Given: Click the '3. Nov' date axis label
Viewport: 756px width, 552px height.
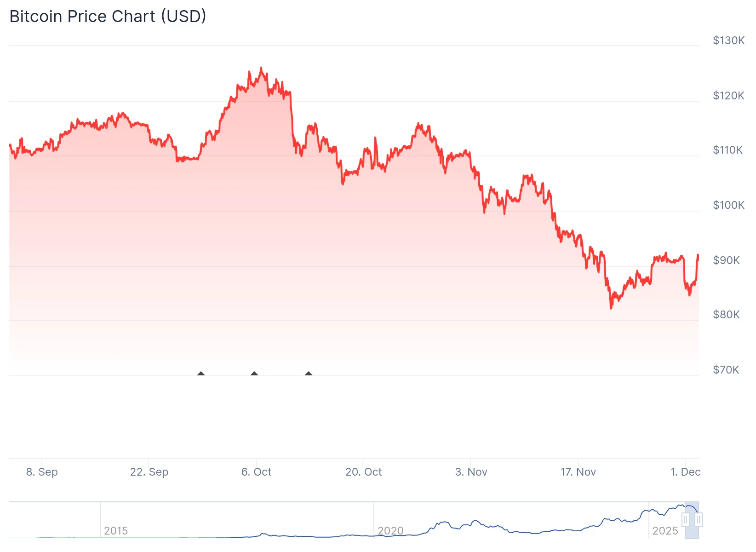Looking at the screenshot, I should click(471, 472).
